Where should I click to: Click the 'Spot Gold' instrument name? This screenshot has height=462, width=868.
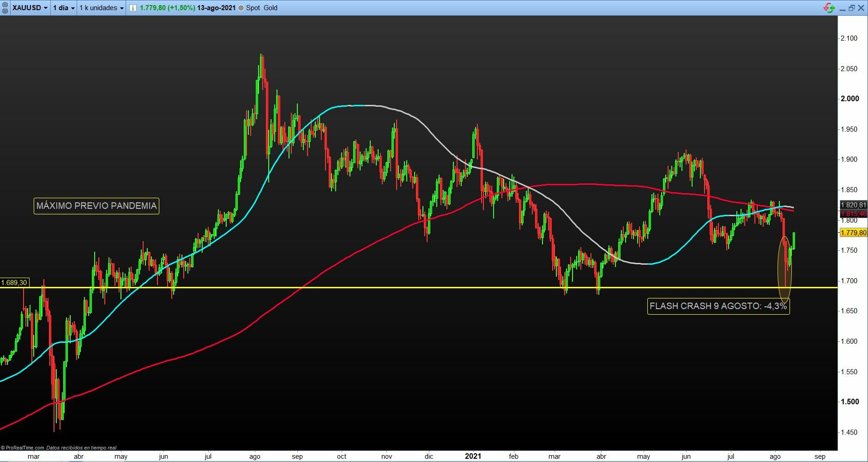(262, 8)
